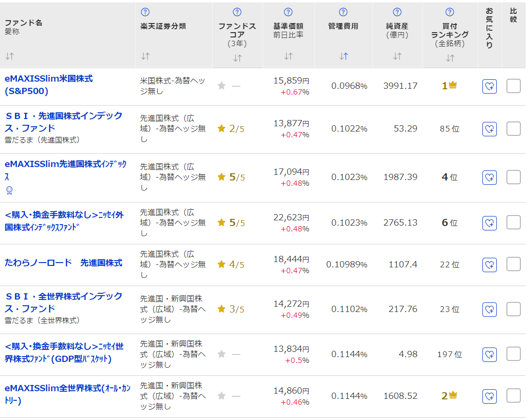Screen dimensions: 529x420
Task: Open eMAXISSlim米国株式(S&P500) fund page
Action: coord(48,85)
